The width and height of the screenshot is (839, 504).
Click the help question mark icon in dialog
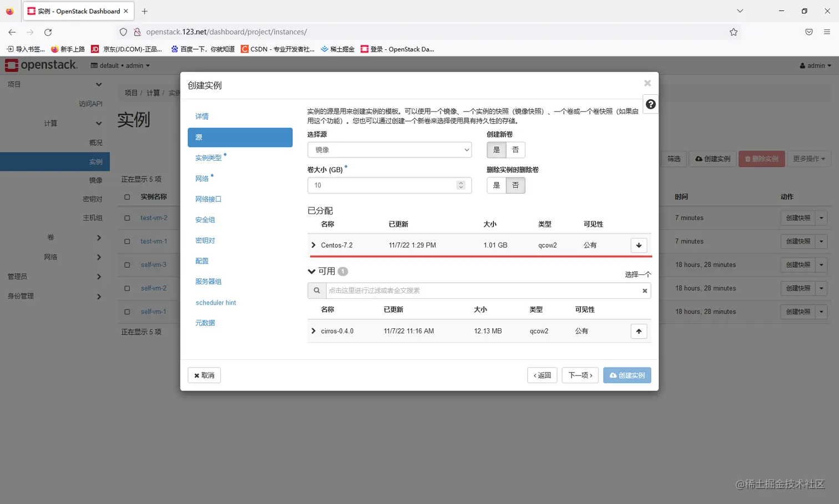pos(650,104)
